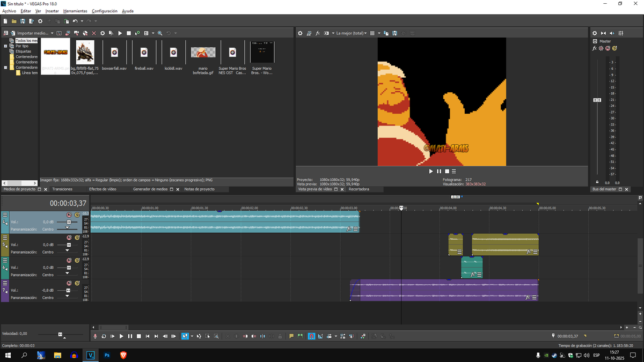Select the Zoom edit tool in timeline toolbar
Screen dimensions: 644x362
pyautogui.click(x=216, y=336)
